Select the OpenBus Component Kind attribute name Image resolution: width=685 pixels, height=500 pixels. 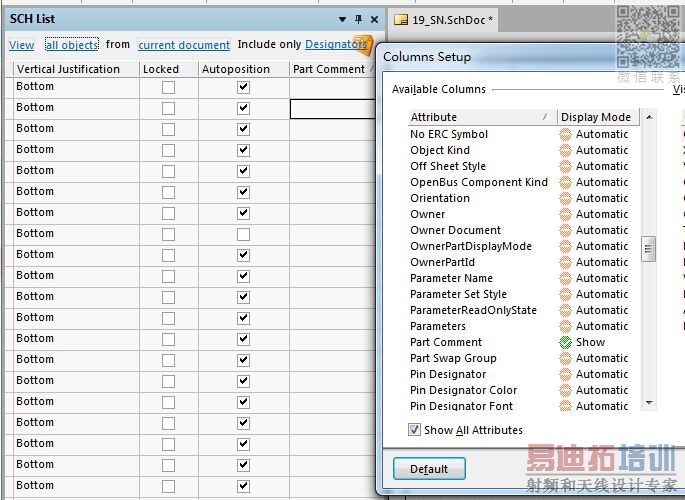pos(478,182)
